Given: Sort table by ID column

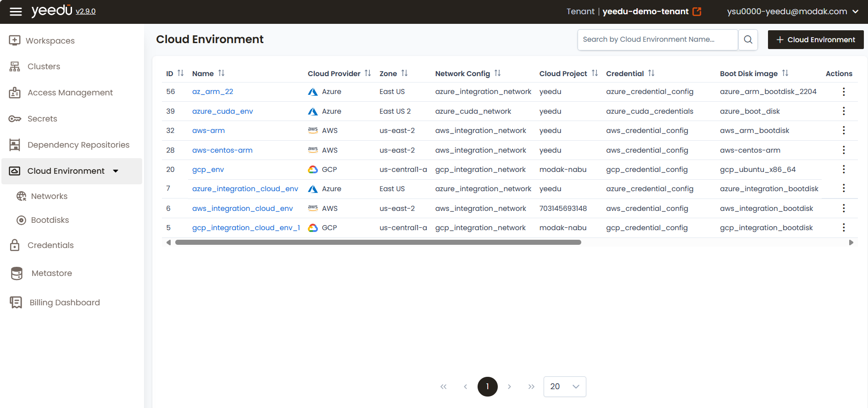Looking at the screenshot, I should [180, 73].
